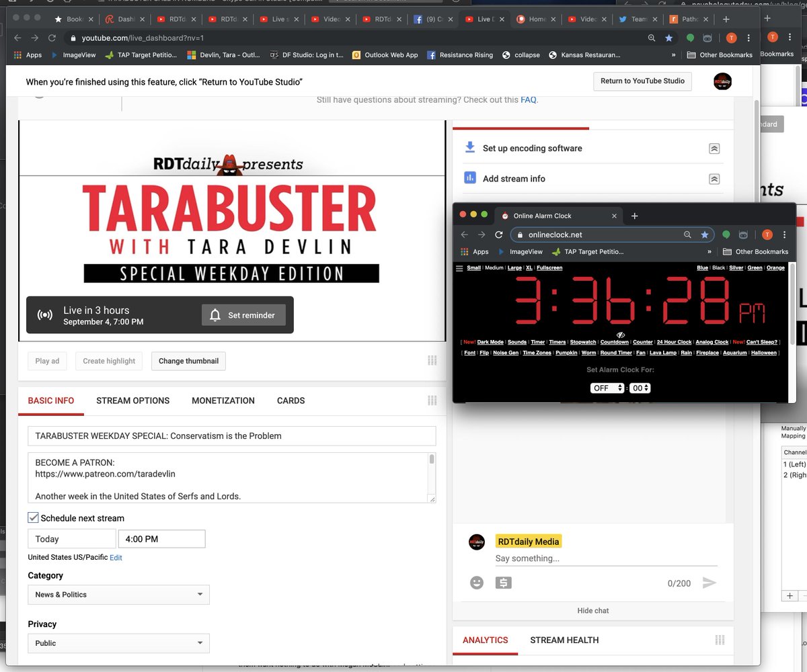Click the orange T profile icon in YouTube window
Screen dimensions: 807x672
tap(731, 38)
